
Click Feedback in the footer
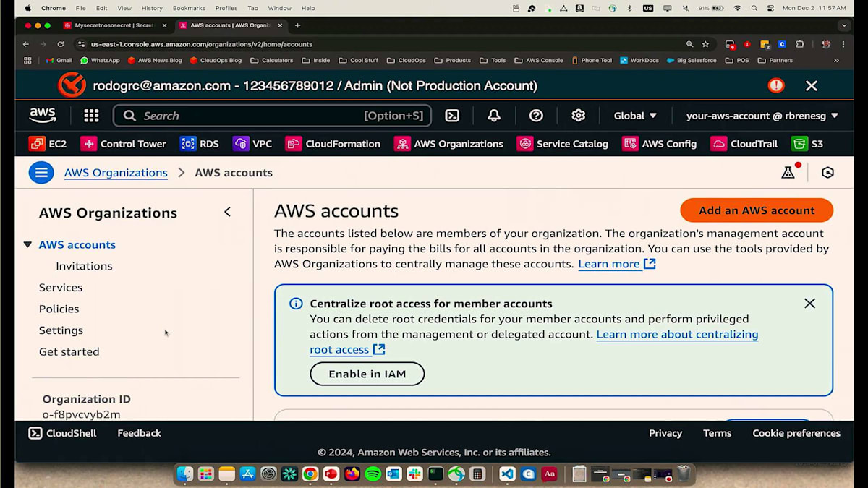[x=139, y=433]
